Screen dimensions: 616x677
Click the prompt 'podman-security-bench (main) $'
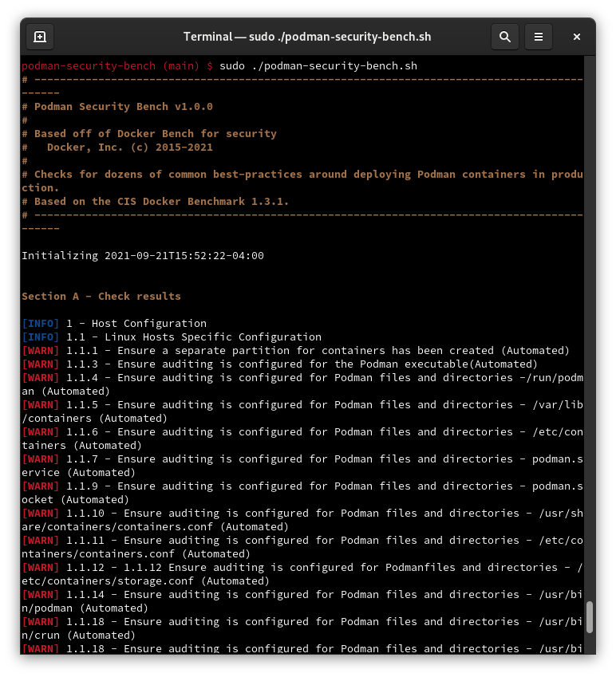coord(117,66)
